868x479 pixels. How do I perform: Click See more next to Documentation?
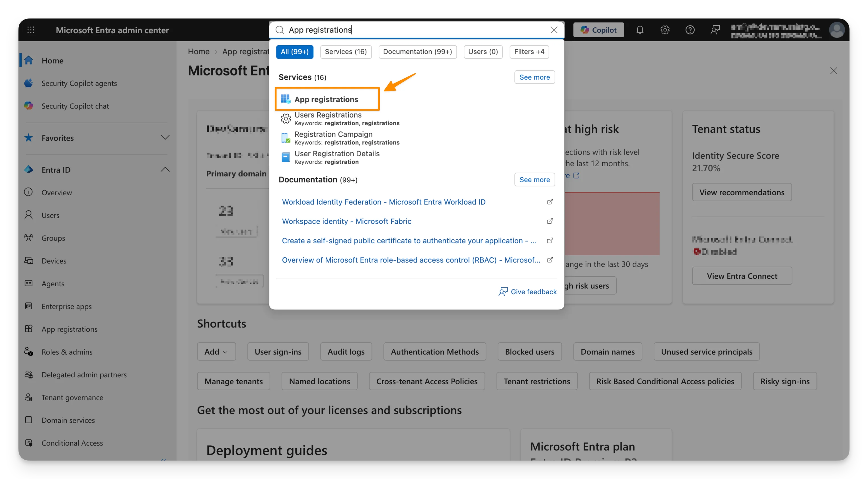[x=534, y=179]
